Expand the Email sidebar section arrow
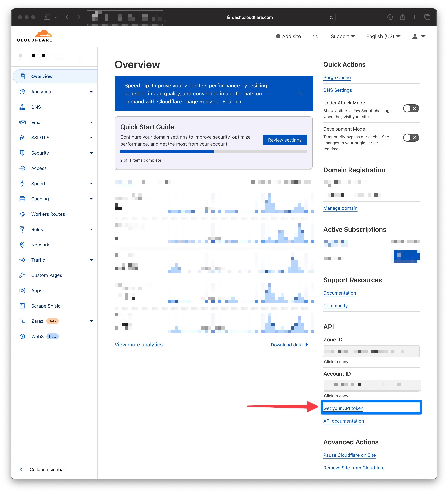 [91, 122]
